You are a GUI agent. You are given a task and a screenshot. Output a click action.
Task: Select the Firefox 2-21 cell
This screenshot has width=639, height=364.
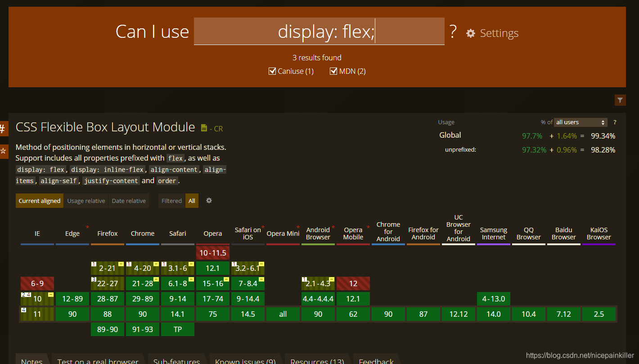(x=108, y=268)
